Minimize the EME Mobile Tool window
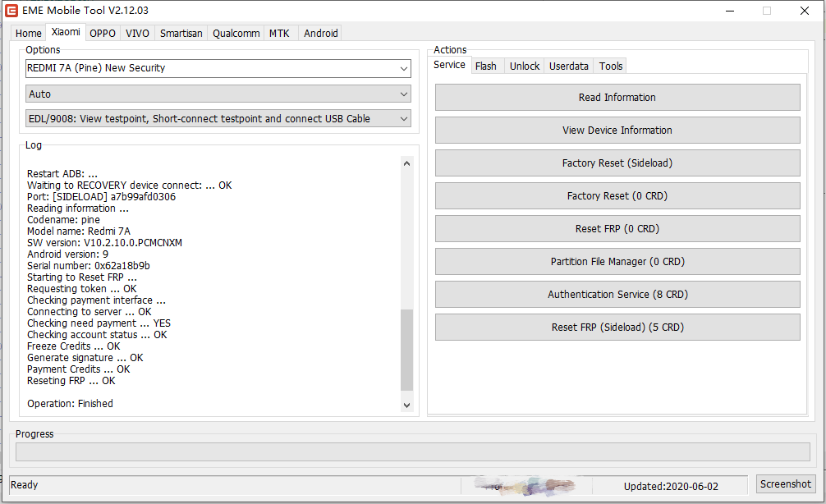Image resolution: width=826 pixels, height=504 pixels. 730,11
